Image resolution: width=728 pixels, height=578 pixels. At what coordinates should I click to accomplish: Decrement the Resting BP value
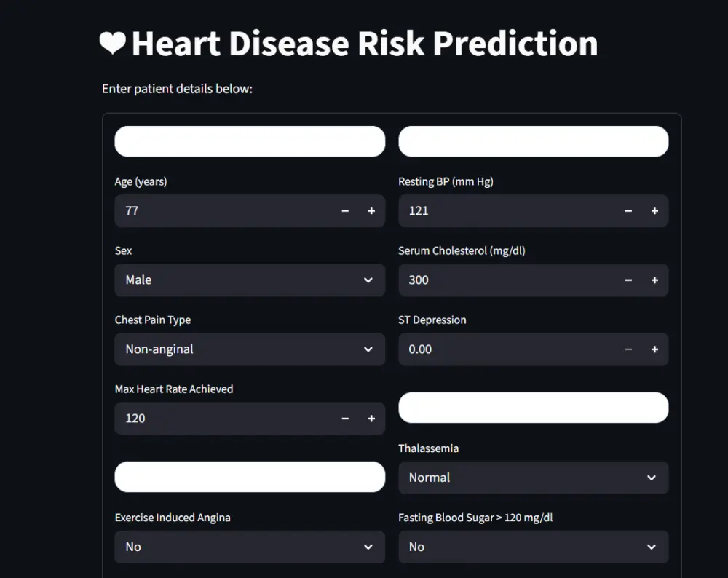628,211
